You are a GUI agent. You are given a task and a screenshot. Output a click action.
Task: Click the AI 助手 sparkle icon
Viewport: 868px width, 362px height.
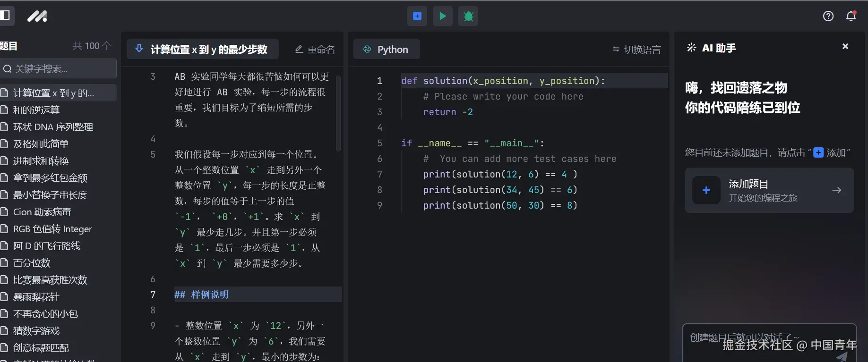(x=691, y=48)
